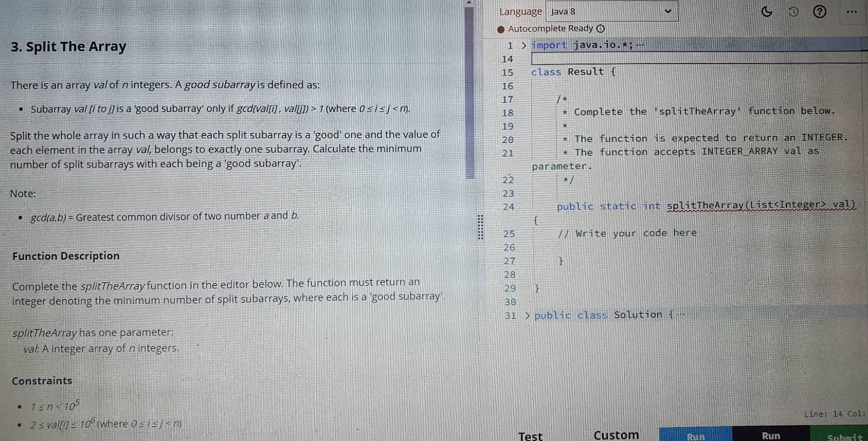Viewport: 868px width, 441px height.
Task: Switch to the Test tab
Action: pos(530,436)
